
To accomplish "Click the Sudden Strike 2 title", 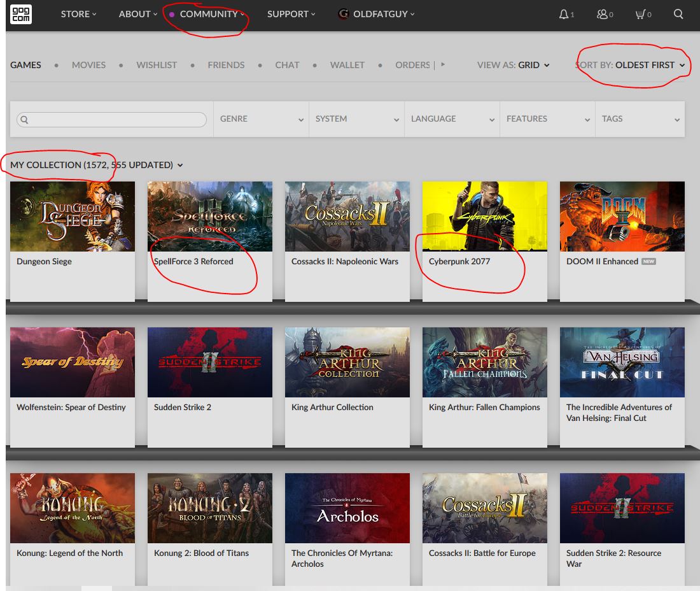I will [183, 408].
